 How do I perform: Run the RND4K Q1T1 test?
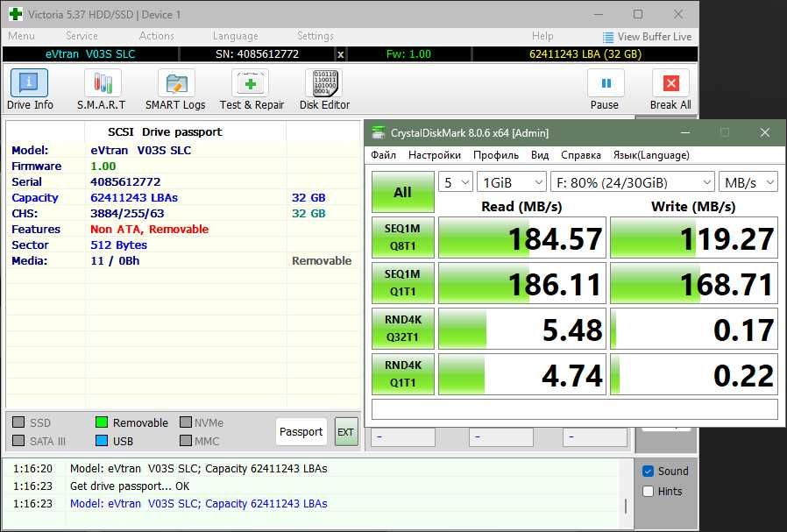(403, 374)
